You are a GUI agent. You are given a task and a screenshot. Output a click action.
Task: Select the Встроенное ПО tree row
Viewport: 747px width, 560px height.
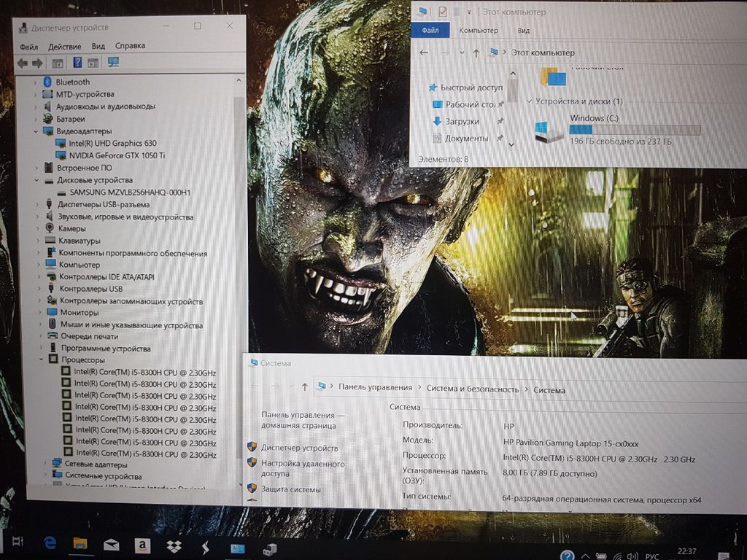(78, 168)
